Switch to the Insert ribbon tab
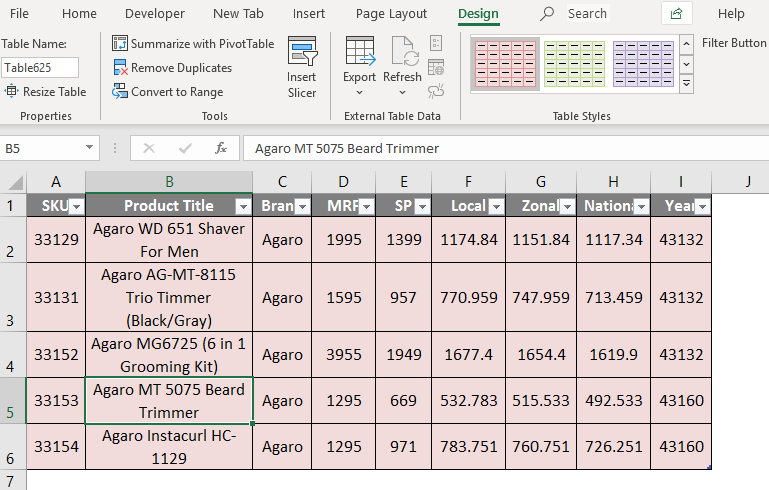769x490 pixels. pyautogui.click(x=308, y=14)
